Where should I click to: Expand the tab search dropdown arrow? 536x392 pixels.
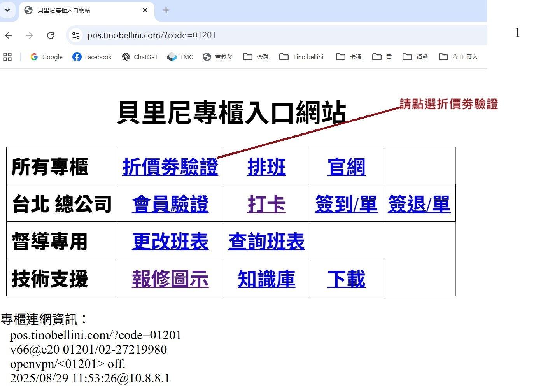click(x=7, y=10)
